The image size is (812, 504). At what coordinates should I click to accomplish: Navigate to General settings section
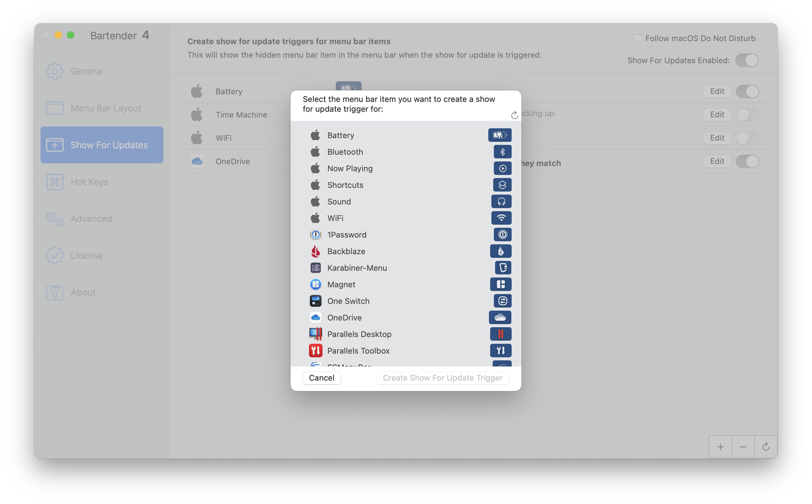[x=87, y=71]
